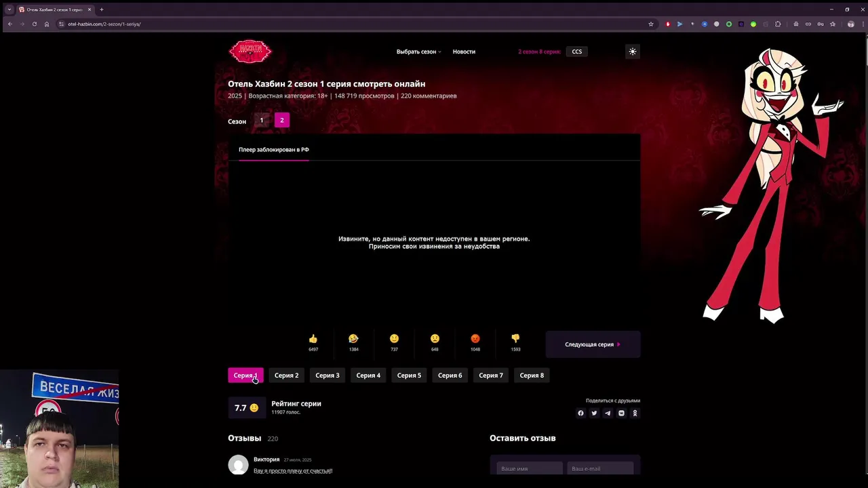
Task: Open the tab search dropdown arrow
Action: coord(9,9)
